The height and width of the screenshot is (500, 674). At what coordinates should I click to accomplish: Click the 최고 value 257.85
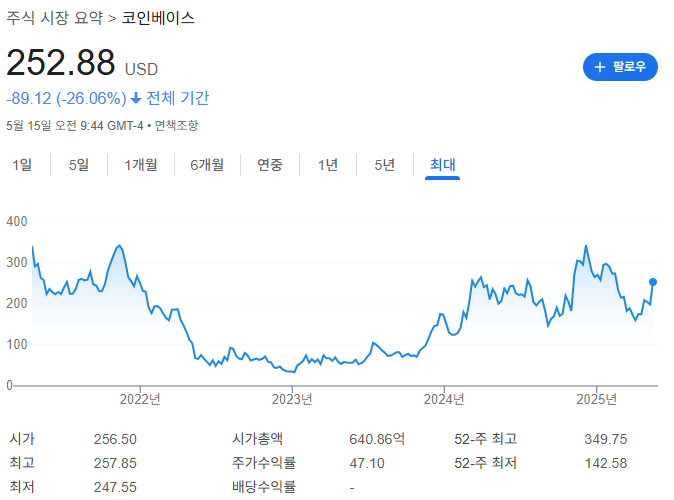coord(115,463)
